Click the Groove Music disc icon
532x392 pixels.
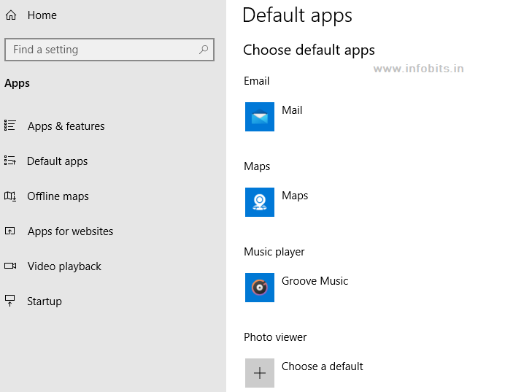(x=260, y=288)
